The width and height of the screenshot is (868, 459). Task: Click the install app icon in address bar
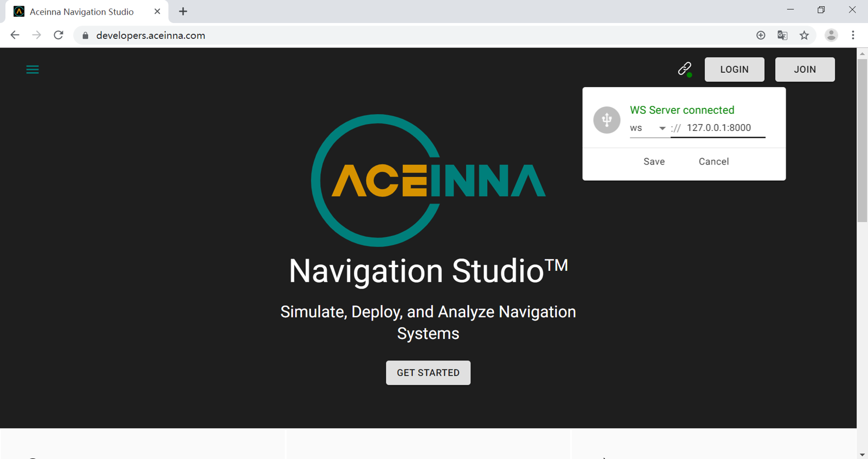(760, 35)
